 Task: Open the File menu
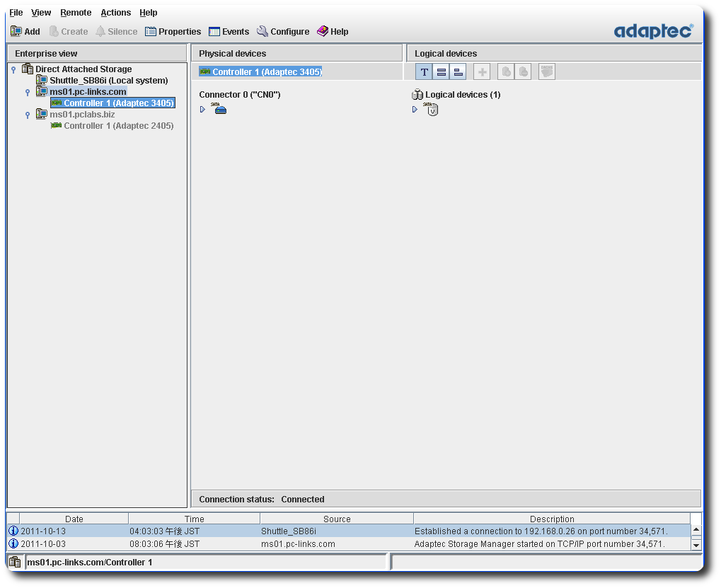click(x=16, y=13)
